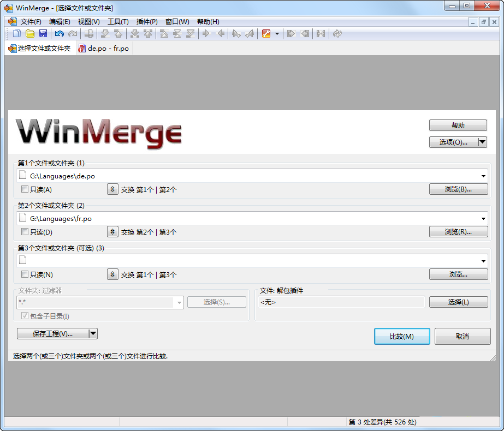Image resolution: width=504 pixels, height=431 pixels.
Task: Click the Save floppy disk icon
Action: tap(43, 34)
